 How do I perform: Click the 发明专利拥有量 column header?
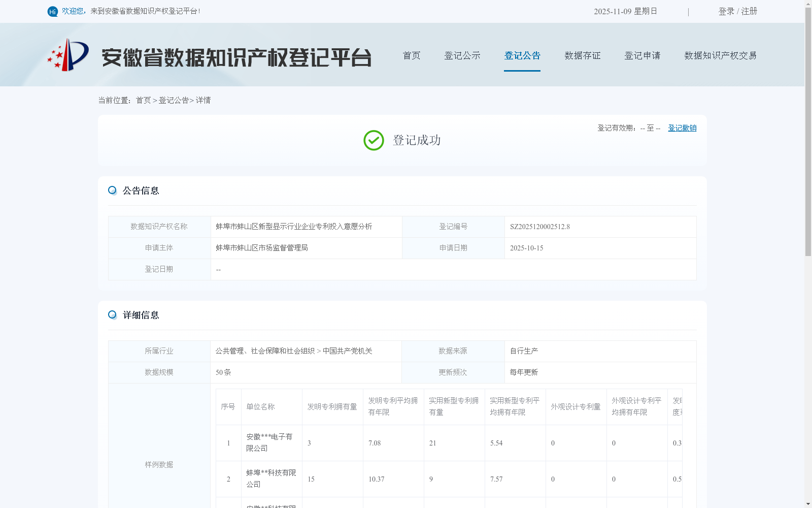pos(332,407)
